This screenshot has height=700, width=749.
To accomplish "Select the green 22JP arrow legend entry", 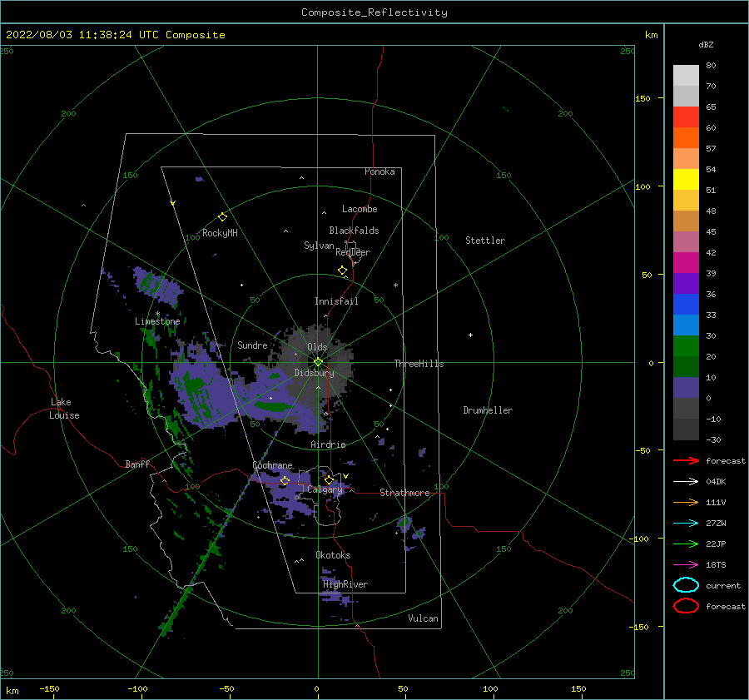I will (686, 544).
